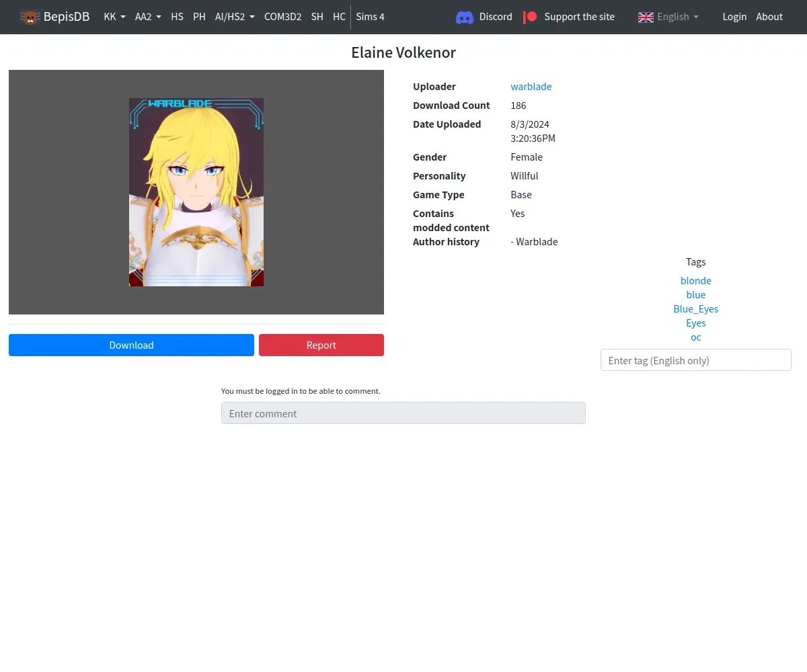This screenshot has height=672, width=807.
Task: Open the Discord icon link
Action: click(465, 17)
